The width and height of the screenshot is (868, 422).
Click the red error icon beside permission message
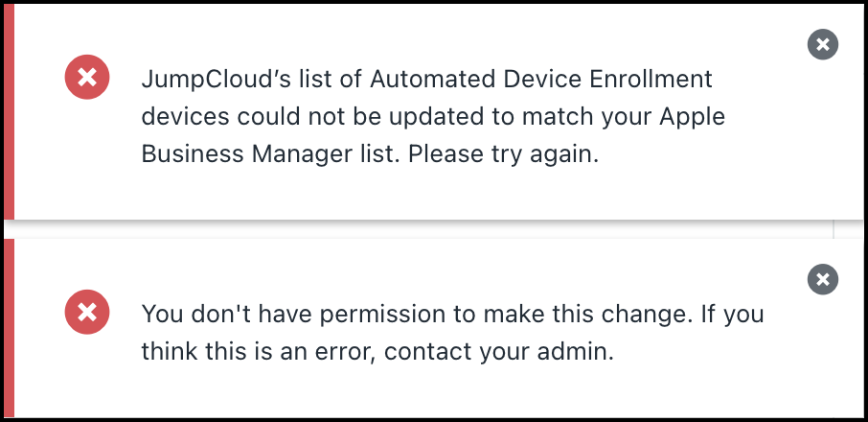coord(87,313)
